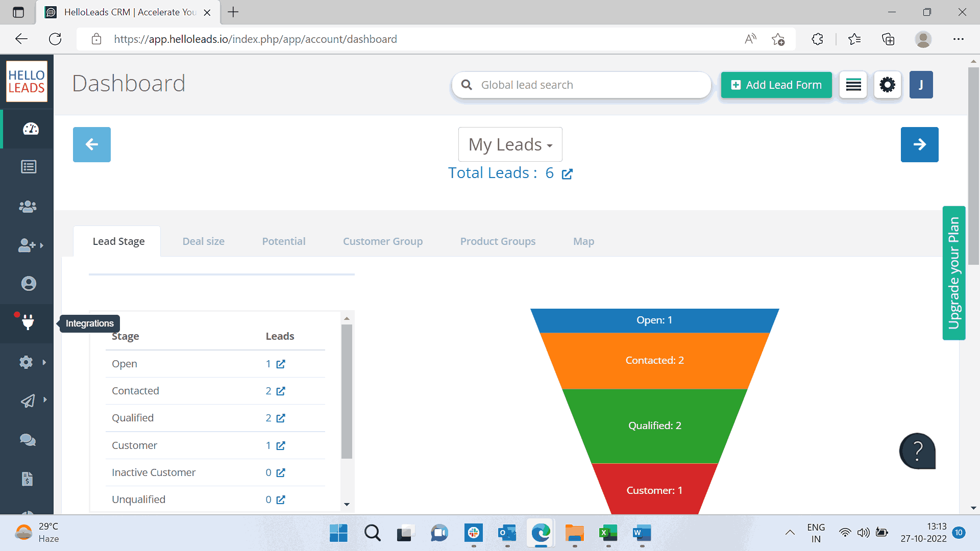Switch to the Potential tab
The width and height of the screenshot is (980, 551).
pos(284,241)
